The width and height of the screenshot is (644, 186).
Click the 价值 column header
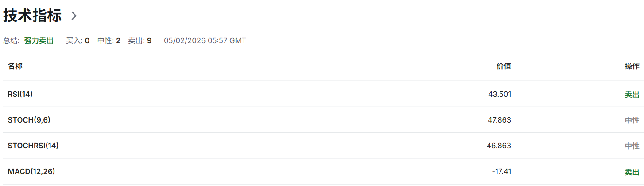click(x=504, y=66)
